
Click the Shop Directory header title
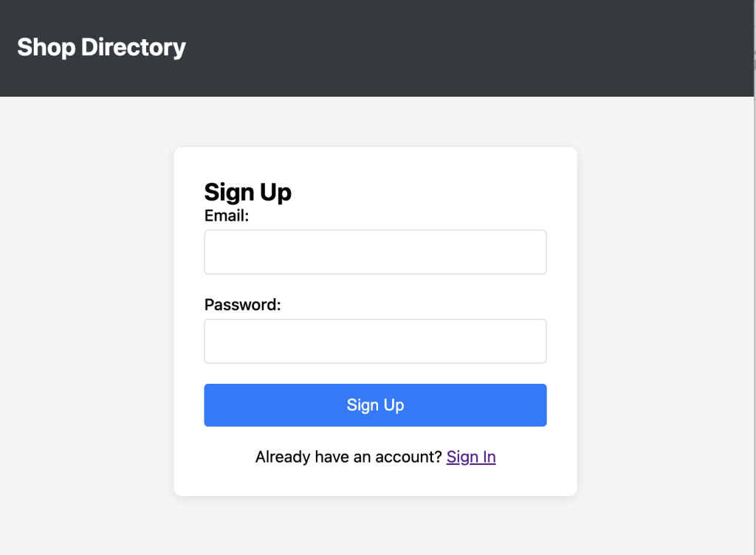[x=101, y=46]
